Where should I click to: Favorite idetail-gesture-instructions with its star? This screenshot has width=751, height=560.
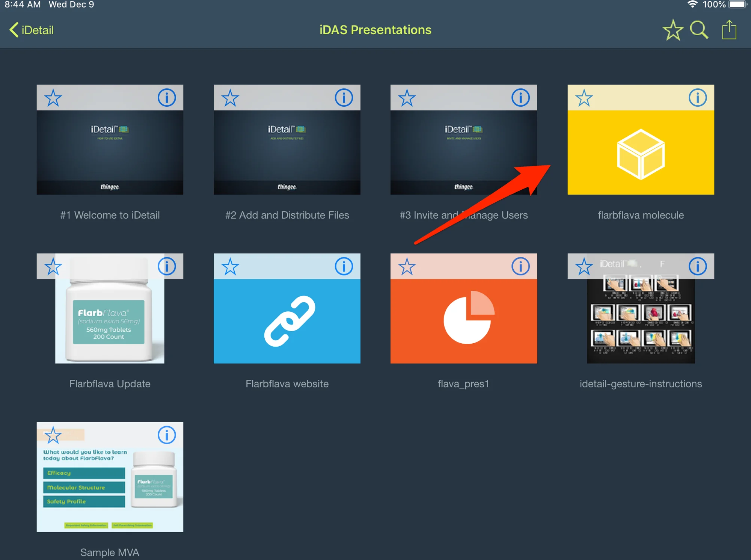pyautogui.click(x=584, y=267)
